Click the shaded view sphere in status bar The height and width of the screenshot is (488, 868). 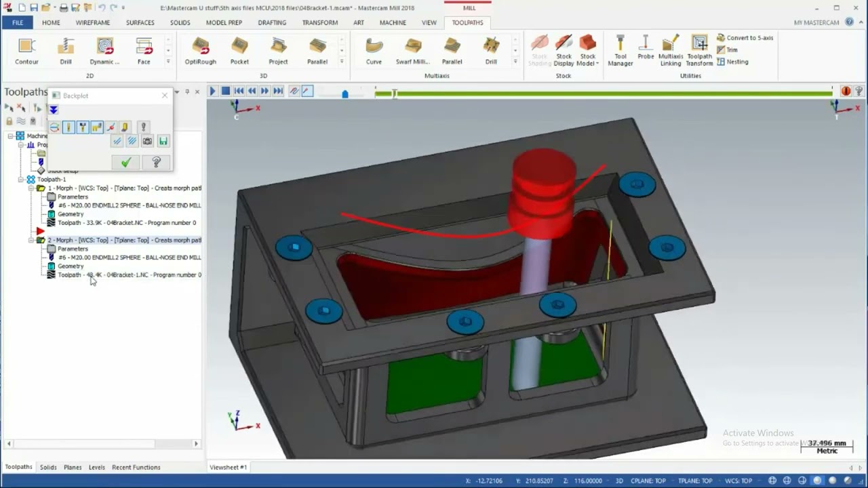coord(817,481)
